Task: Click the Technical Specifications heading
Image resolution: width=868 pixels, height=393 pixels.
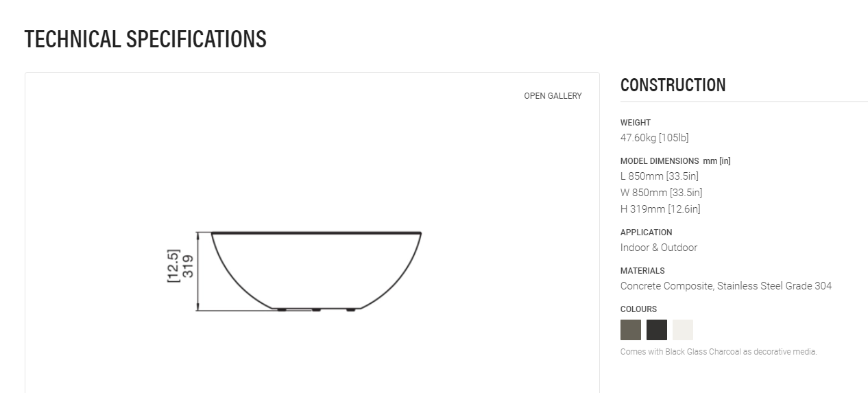Action: 145,39
